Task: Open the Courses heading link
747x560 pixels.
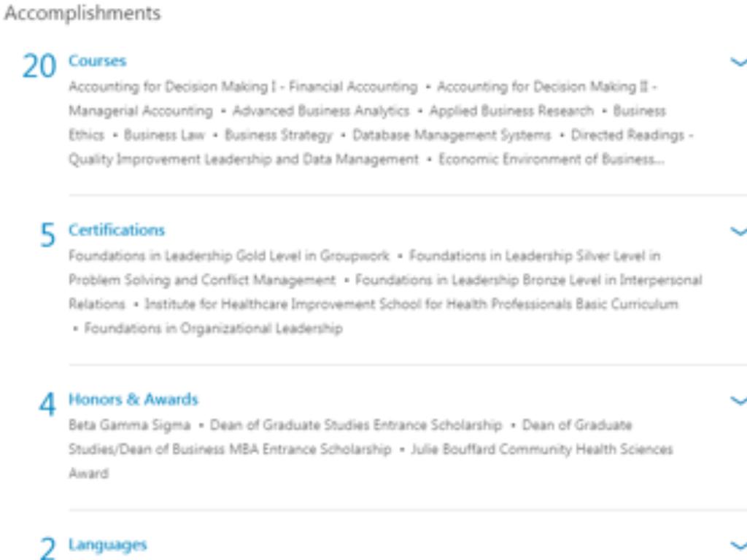Action: pos(97,61)
